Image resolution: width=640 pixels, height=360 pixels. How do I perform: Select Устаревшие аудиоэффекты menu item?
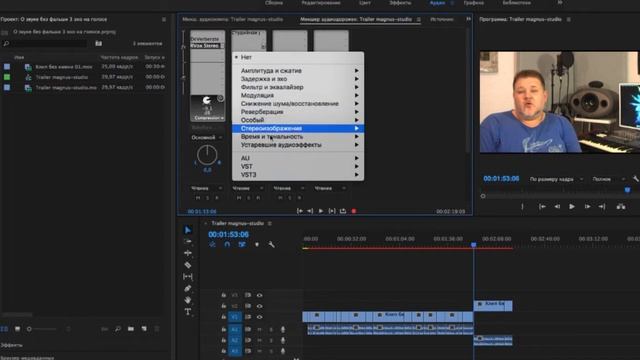[x=298, y=144]
